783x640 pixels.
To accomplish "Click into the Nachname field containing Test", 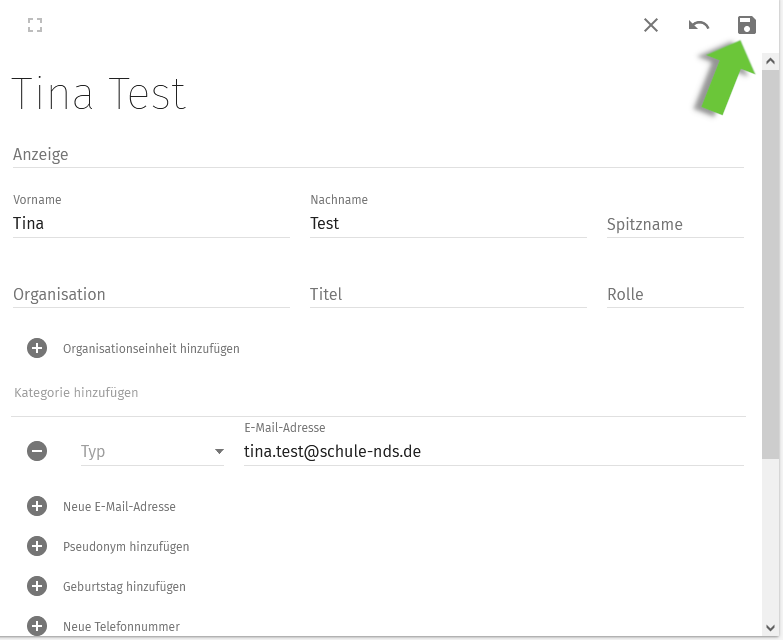I will pos(448,223).
